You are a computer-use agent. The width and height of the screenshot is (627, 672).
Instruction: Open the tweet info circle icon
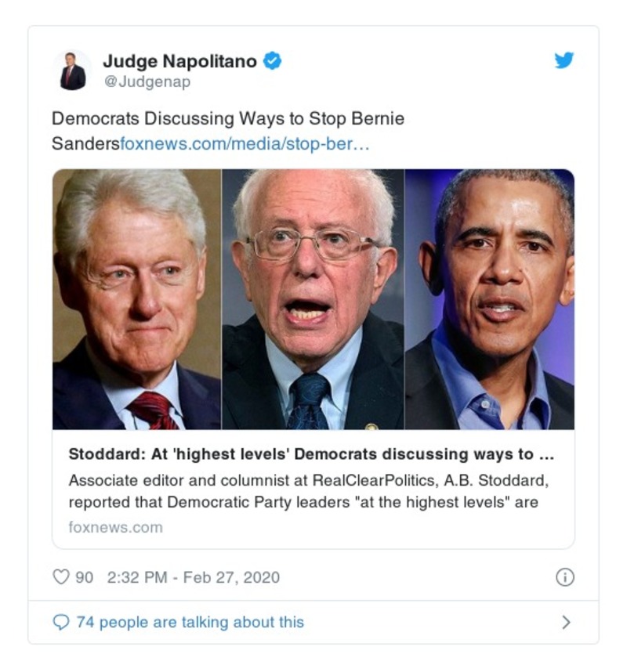coord(565,577)
